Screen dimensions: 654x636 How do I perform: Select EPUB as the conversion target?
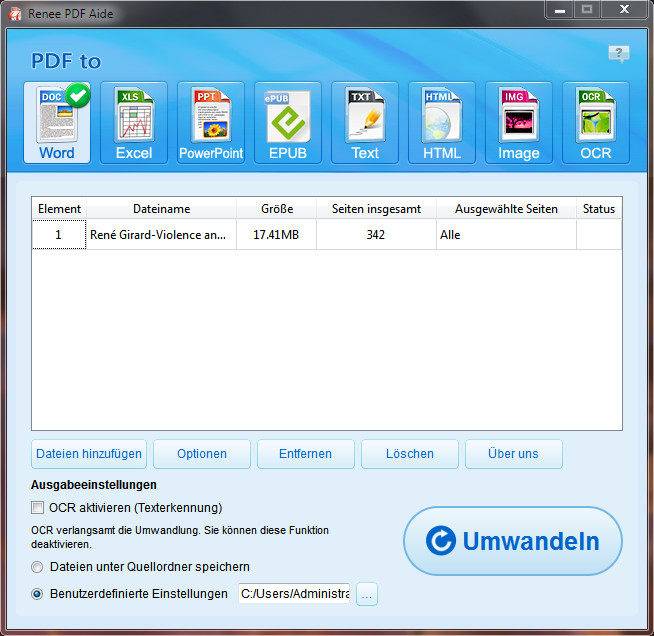(288, 122)
